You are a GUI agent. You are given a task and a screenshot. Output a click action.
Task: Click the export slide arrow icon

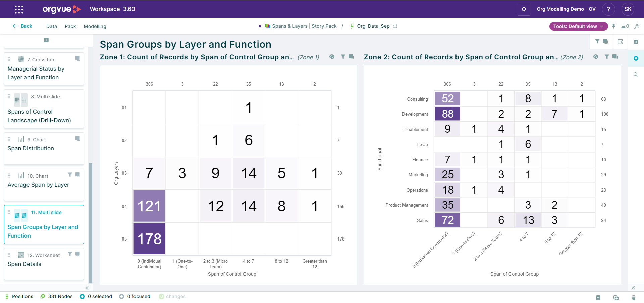620,42
